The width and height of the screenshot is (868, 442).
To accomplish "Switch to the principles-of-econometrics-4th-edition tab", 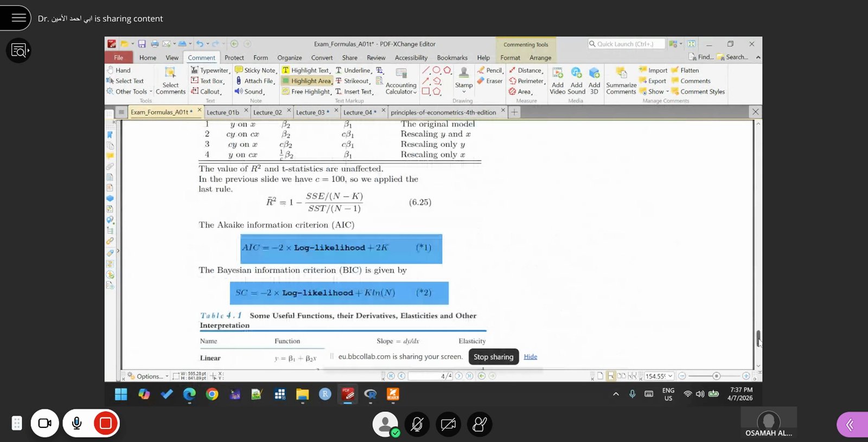I will coord(443,112).
